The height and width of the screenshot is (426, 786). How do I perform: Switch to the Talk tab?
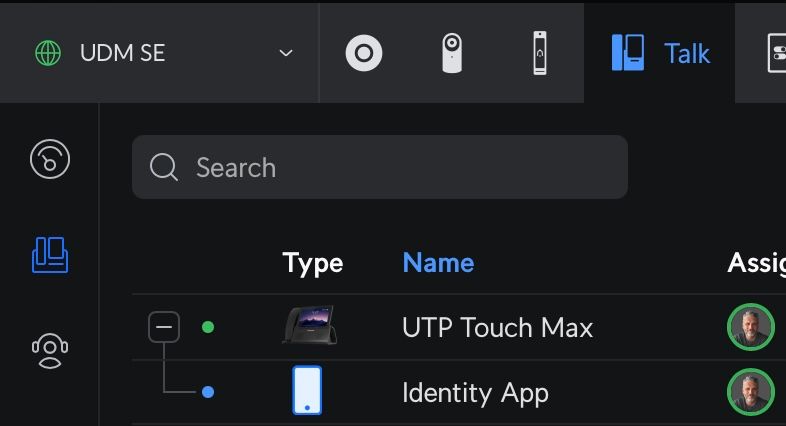tap(660, 53)
